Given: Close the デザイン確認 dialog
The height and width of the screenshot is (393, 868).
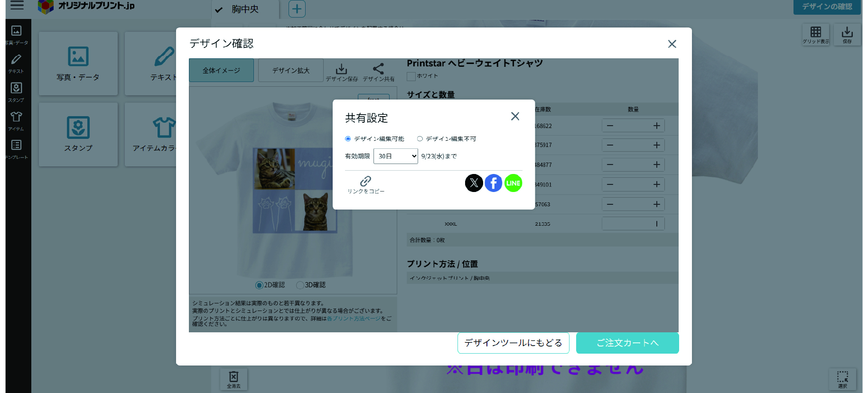Looking at the screenshot, I should 672,44.
